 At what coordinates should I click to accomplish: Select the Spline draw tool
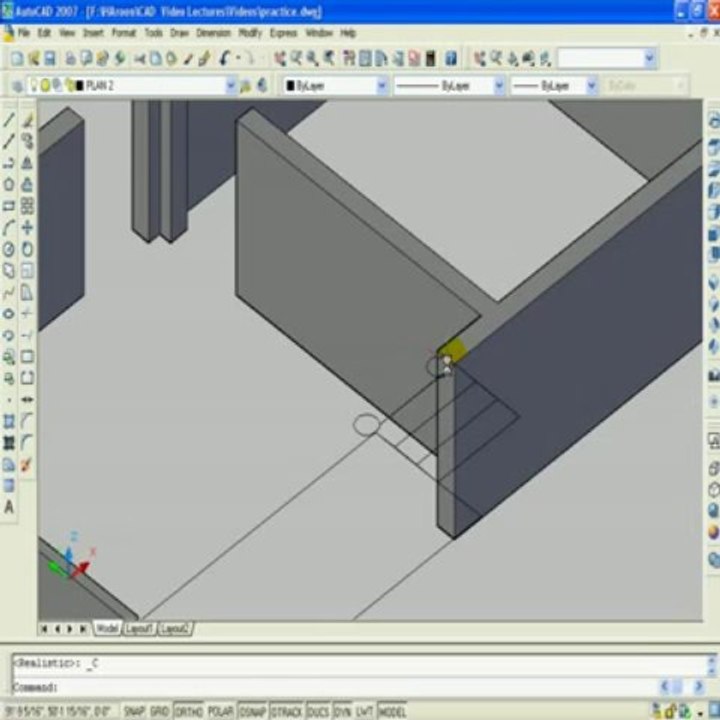pos(9,292)
